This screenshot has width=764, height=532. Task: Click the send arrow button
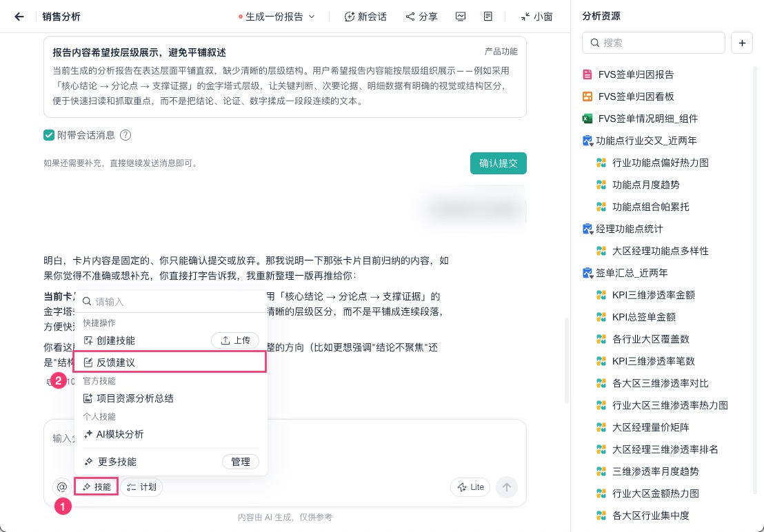[x=507, y=487]
